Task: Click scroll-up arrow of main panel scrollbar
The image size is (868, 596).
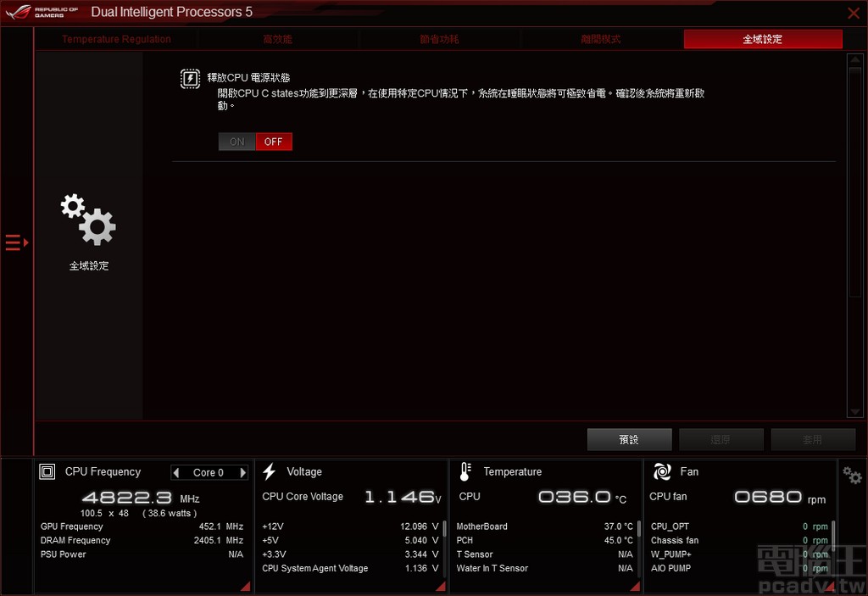Action: 854,59
